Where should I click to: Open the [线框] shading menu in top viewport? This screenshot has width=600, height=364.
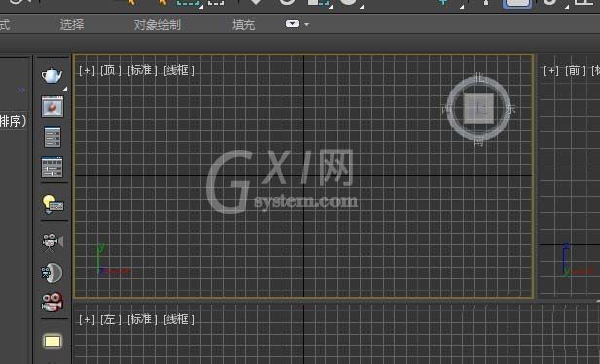point(178,70)
